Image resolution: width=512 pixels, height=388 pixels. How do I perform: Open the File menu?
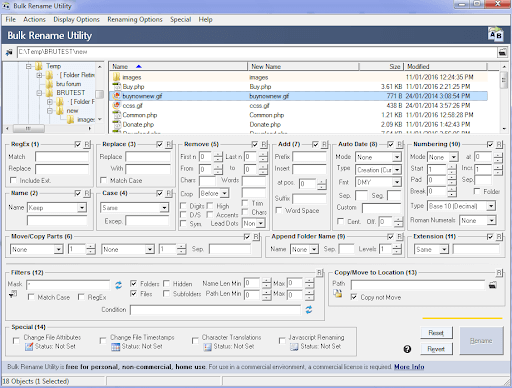click(x=11, y=19)
